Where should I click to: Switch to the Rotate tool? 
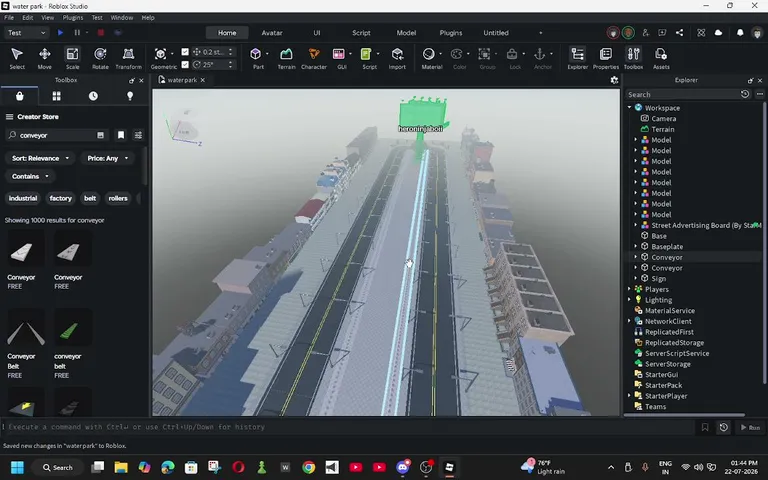click(x=100, y=58)
